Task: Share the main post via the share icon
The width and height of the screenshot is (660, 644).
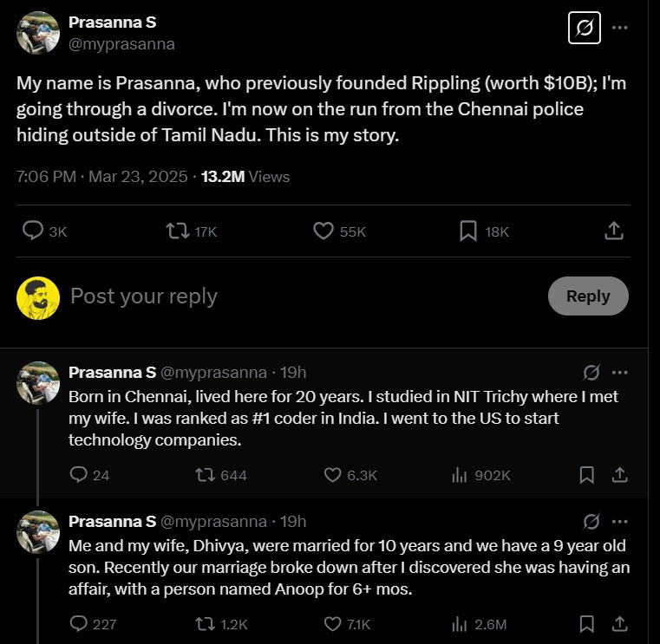Action: point(613,231)
